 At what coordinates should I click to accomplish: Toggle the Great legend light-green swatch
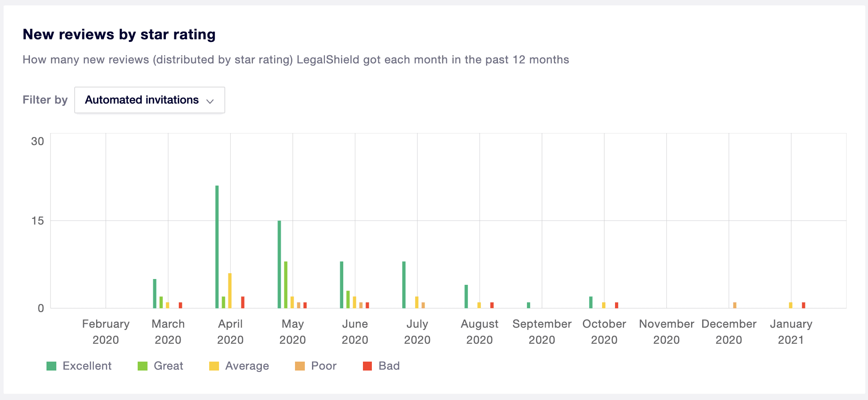click(143, 366)
